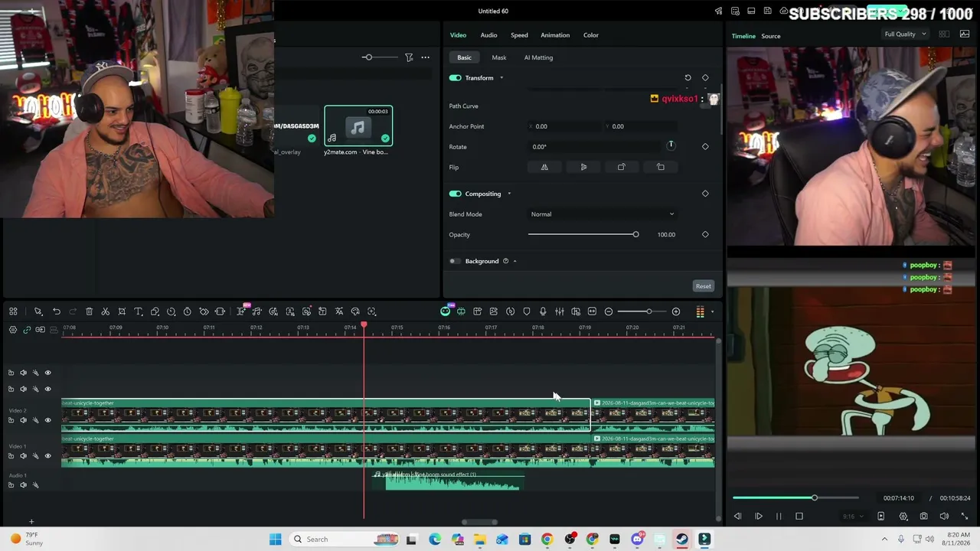Click the Delete trash icon in timeline toolbar
The width and height of the screenshot is (980, 551).
tap(89, 311)
